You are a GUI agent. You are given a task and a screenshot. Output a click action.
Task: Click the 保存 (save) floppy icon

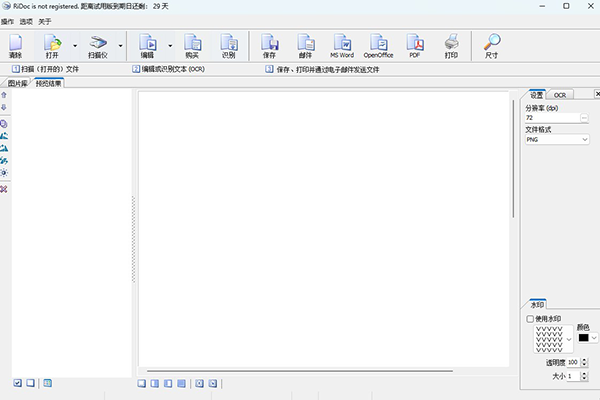click(269, 46)
